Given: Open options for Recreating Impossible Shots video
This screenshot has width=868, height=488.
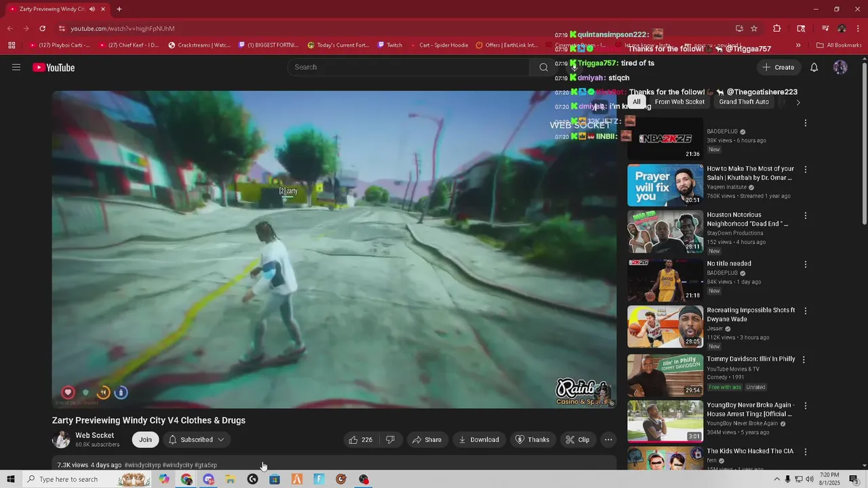Looking at the screenshot, I should click(x=806, y=310).
